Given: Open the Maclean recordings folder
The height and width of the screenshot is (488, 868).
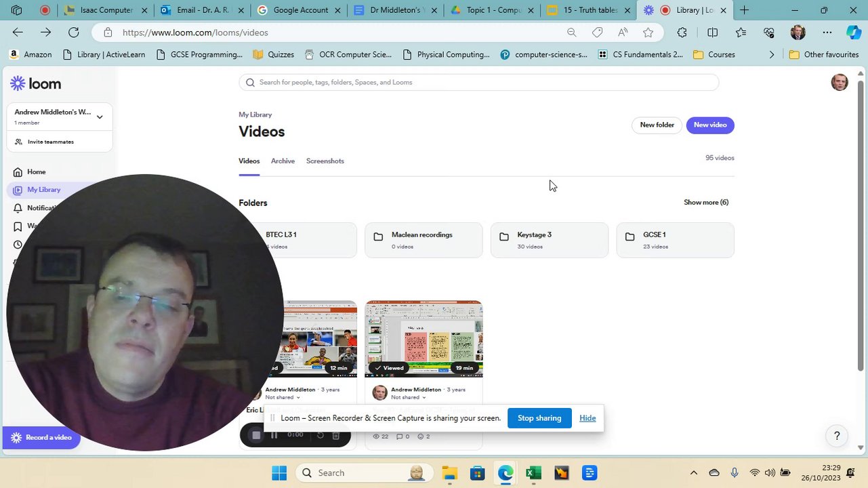Looking at the screenshot, I should [x=423, y=240].
